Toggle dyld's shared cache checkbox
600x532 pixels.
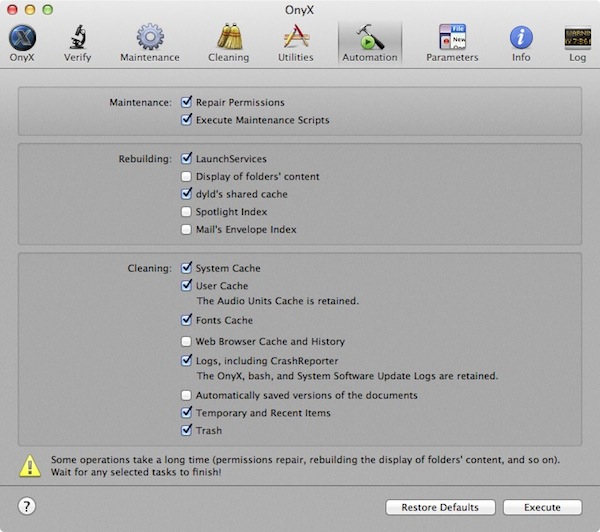(x=186, y=194)
